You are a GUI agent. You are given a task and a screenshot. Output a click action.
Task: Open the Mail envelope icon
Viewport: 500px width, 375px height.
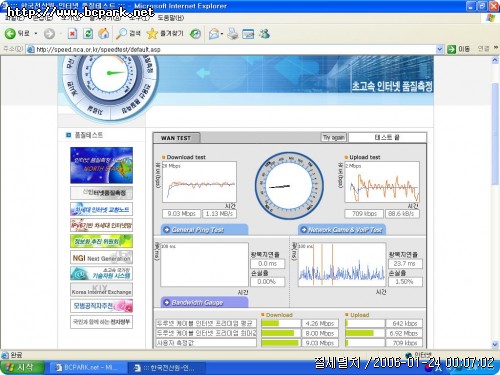click(214, 34)
